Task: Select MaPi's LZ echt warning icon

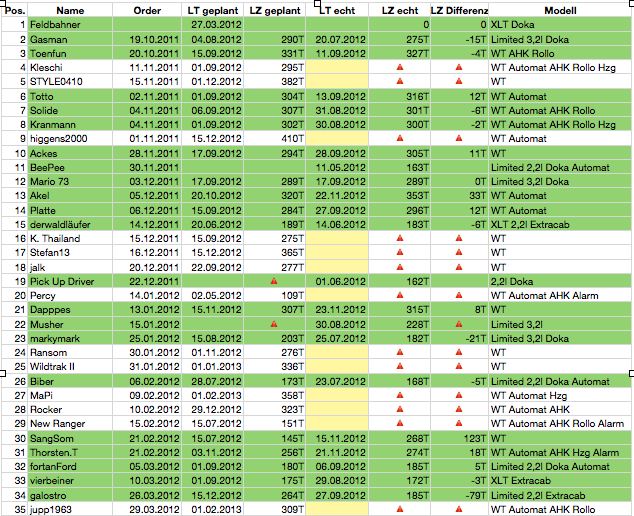Action: click(x=400, y=395)
